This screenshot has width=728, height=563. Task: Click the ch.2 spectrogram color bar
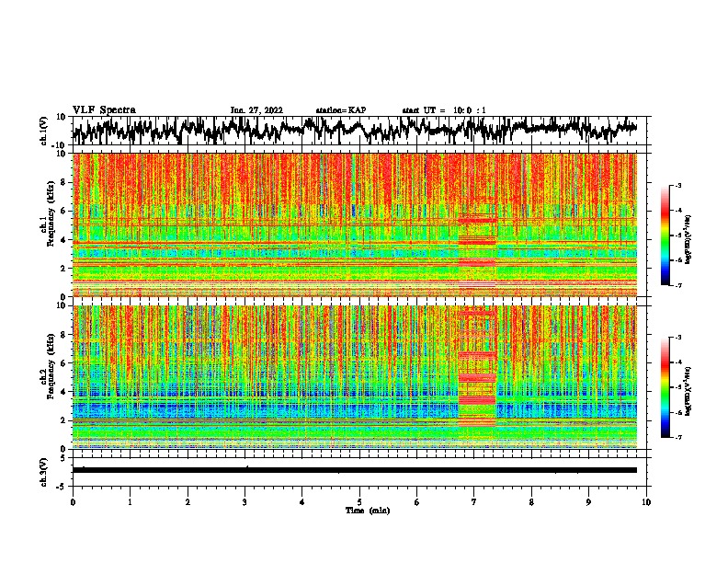(x=665, y=387)
